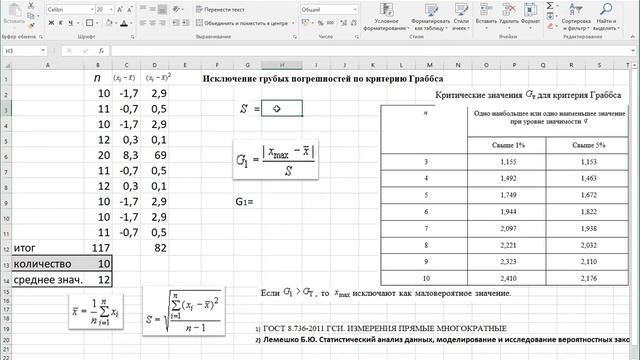
Task: Open the Выравнивание alignment dialog launcher
Action: point(295,37)
